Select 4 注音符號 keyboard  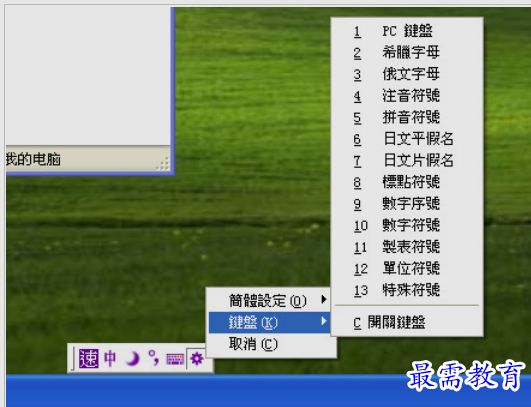pos(407,96)
